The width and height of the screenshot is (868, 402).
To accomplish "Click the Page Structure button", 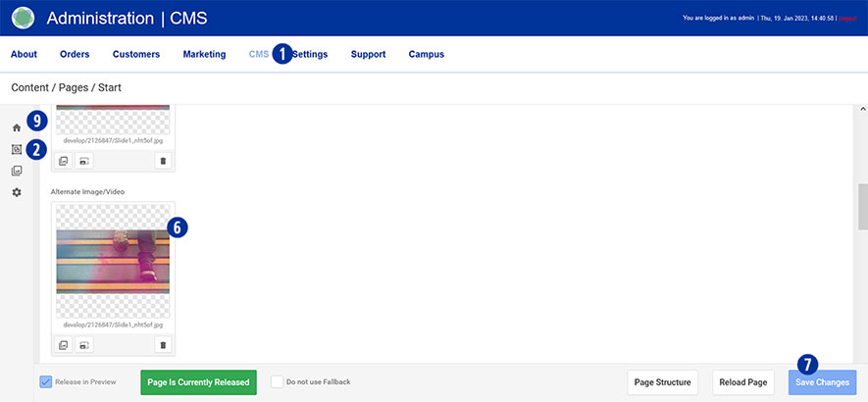I will coord(662,382).
